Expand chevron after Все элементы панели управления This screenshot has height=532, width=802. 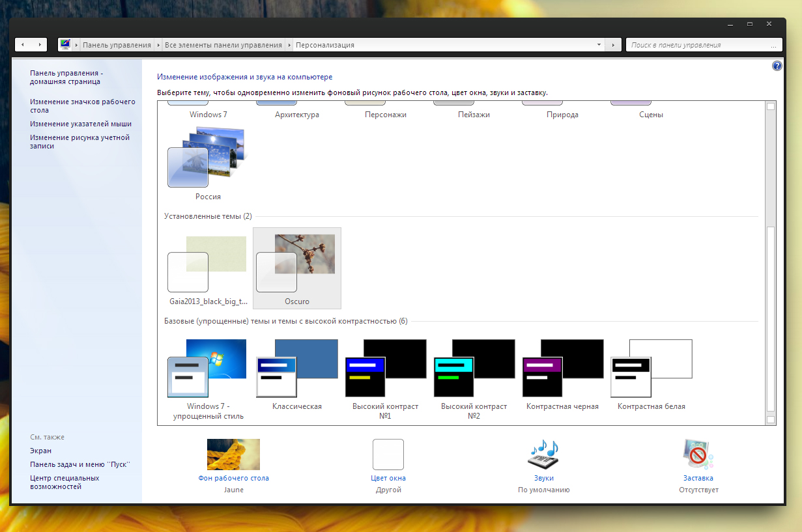coord(288,45)
